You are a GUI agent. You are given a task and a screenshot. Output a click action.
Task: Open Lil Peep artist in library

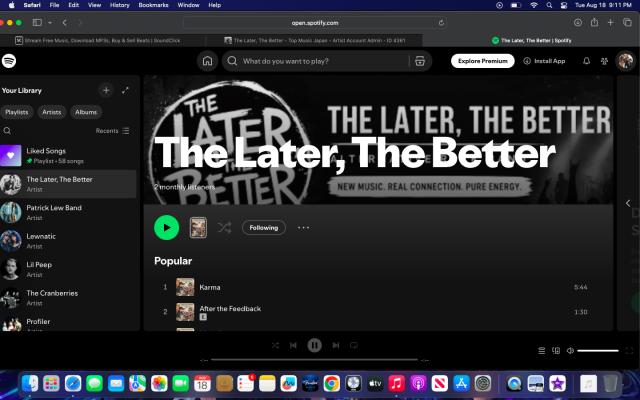point(68,269)
